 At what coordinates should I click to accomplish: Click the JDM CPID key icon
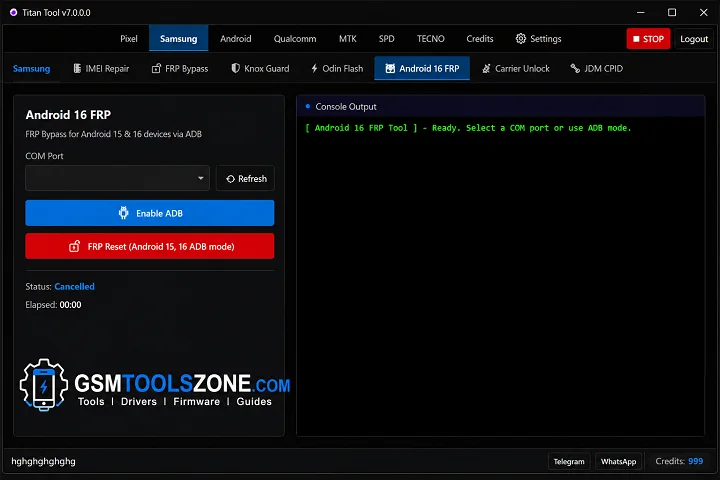tap(575, 68)
